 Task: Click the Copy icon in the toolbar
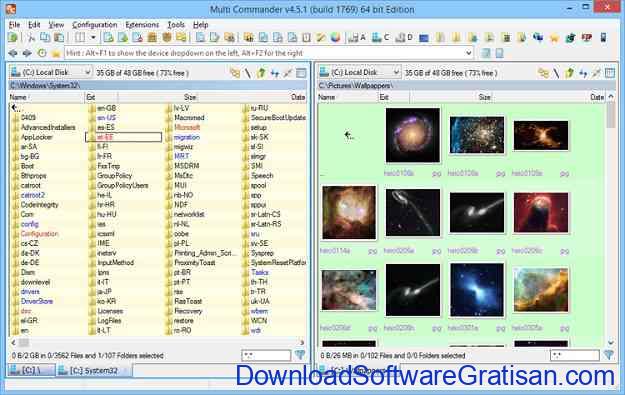[x=45, y=38]
